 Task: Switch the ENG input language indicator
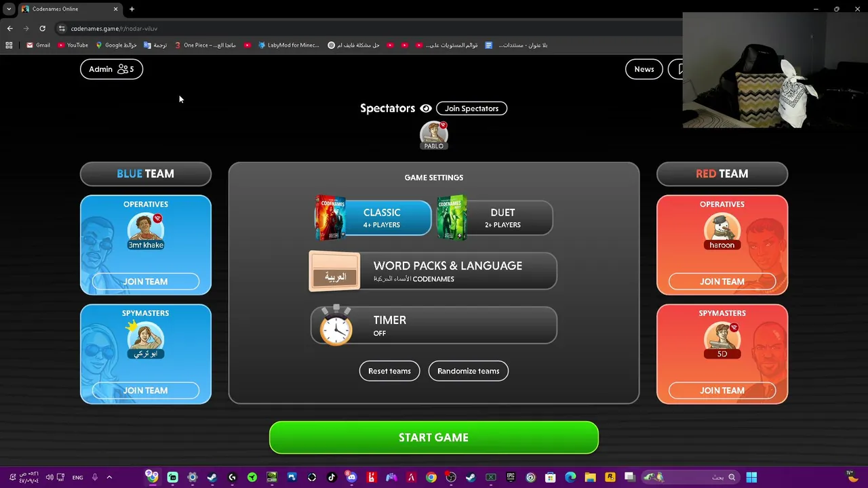pyautogui.click(x=77, y=477)
